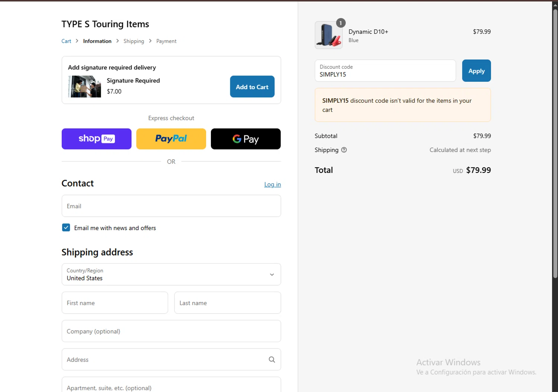Click the Express checkout label
Screen dimensions: 558x392
pos(171,118)
